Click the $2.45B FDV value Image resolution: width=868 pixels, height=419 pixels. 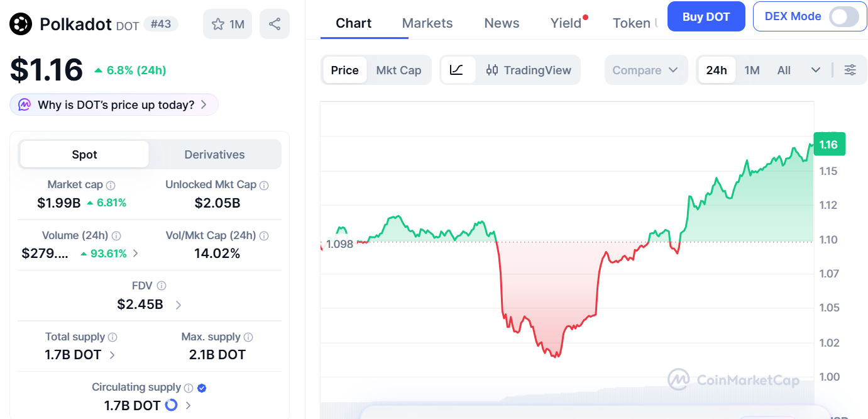[x=140, y=304]
